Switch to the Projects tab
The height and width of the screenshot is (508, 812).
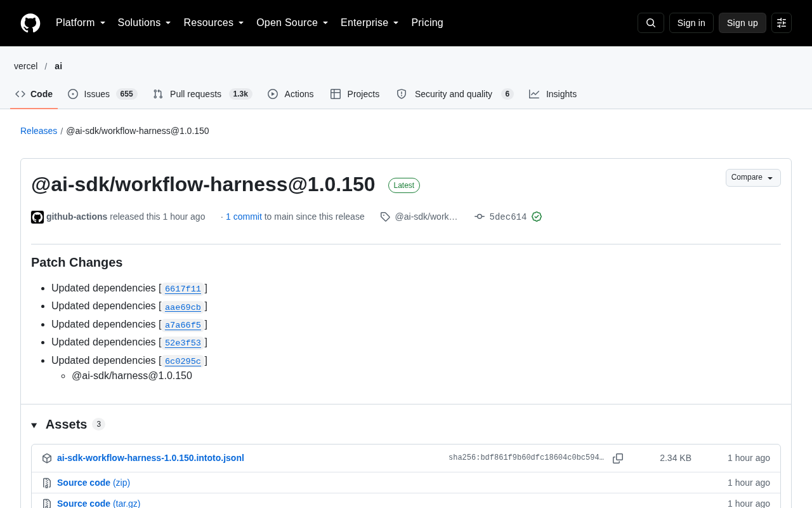[355, 94]
